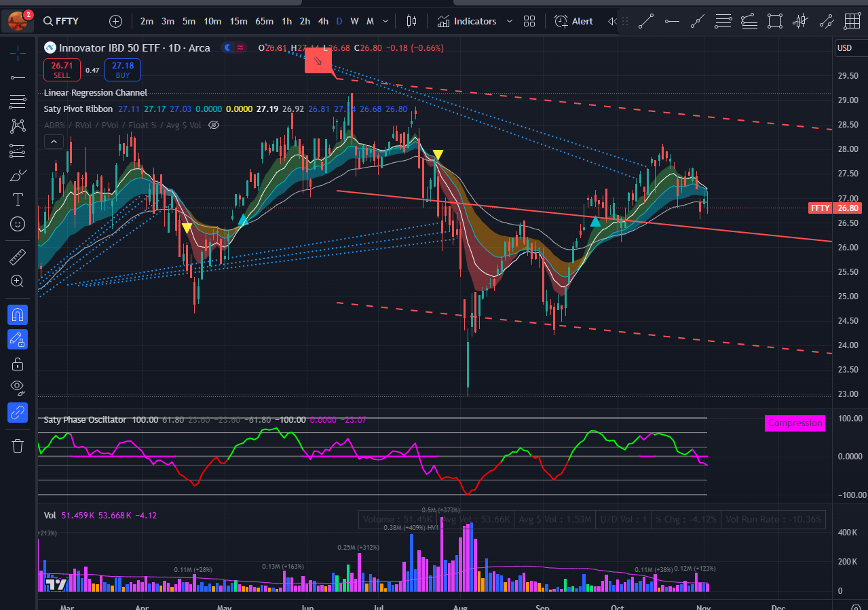The height and width of the screenshot is (610, 868).
Task: Pick the multi-line fib tool in favorites toolbar
Action: [x=723, y=21]
